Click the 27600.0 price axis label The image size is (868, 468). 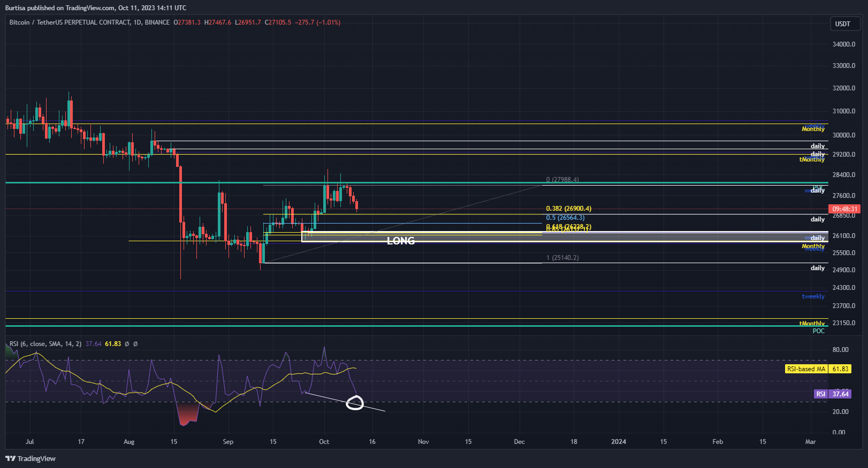point(844,196)
